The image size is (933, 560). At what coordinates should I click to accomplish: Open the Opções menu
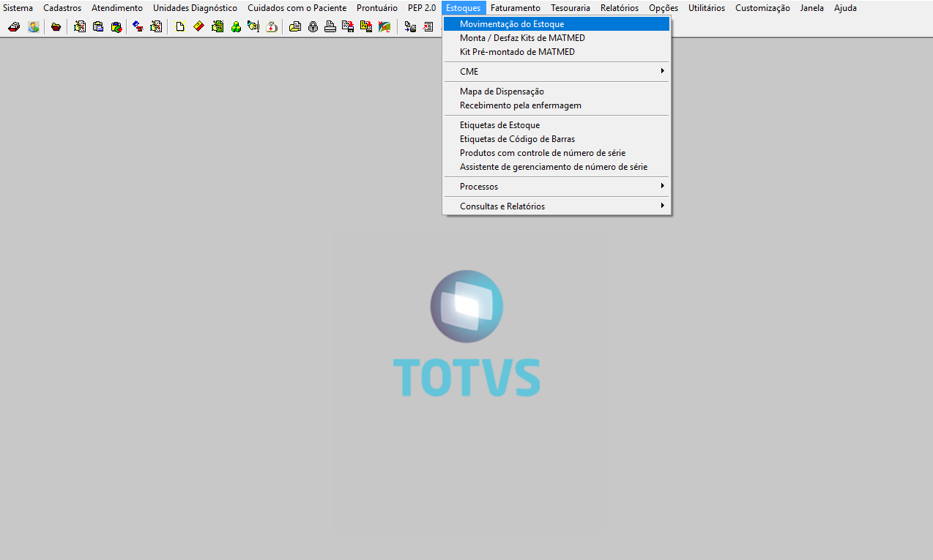tap(663, 8)
